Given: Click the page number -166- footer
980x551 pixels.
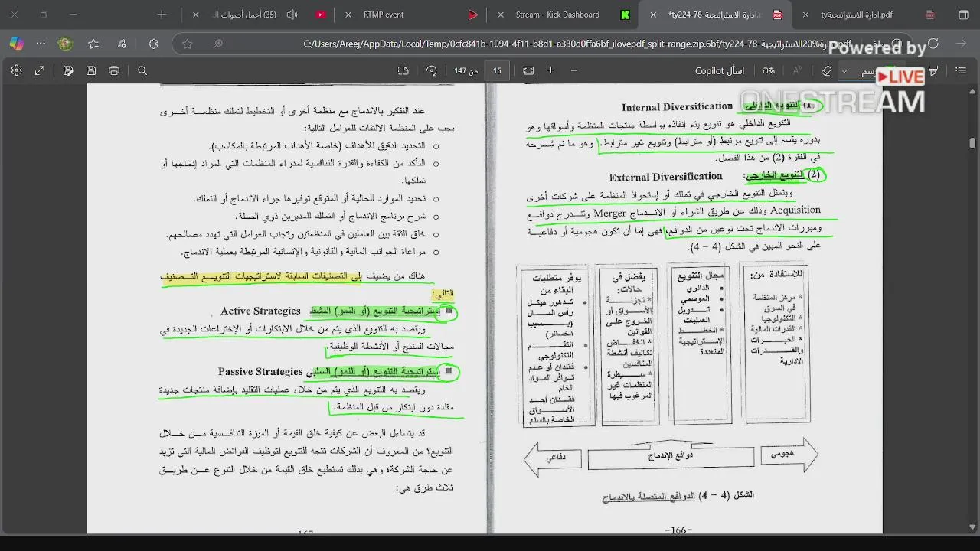Looking at the screenshot, I should pos(678,530).
